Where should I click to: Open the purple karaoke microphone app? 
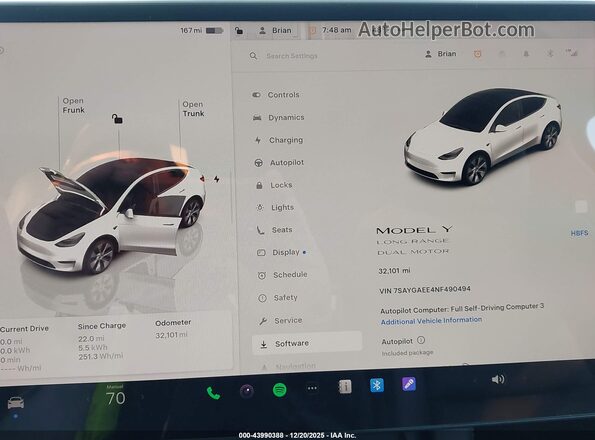tap(409, 384)
